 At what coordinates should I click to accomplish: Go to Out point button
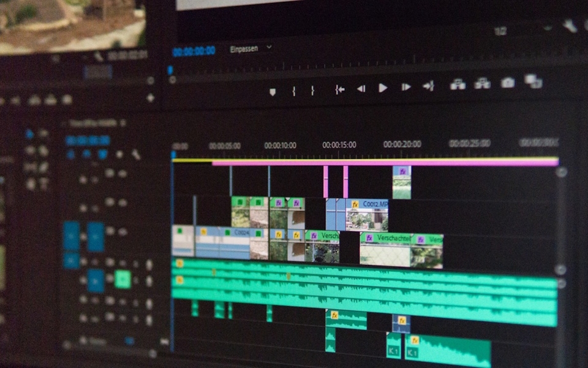point(429,86)
